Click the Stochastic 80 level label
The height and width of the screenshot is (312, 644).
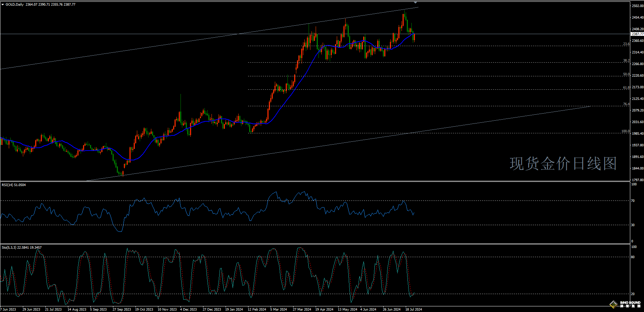(x=633, y=257)
